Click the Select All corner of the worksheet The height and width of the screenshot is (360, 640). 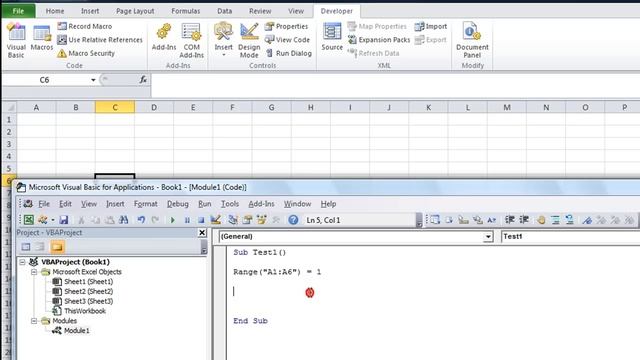point(9,107)
